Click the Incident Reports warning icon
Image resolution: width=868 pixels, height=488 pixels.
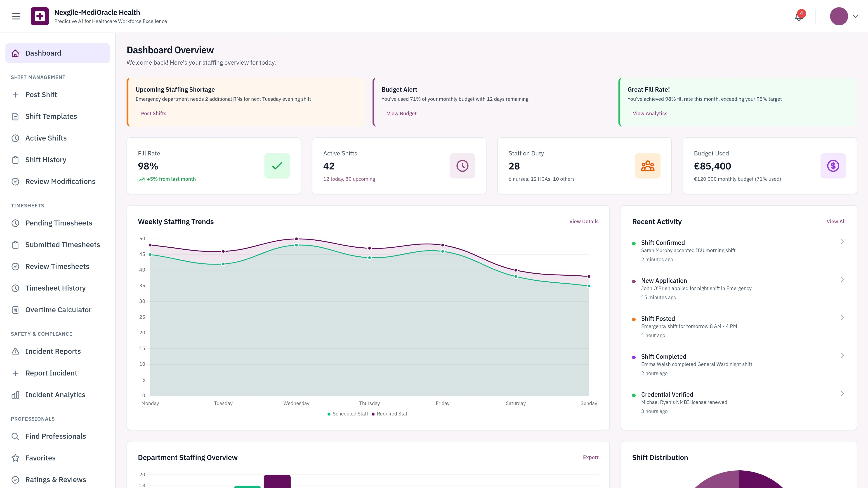pos(16,351)
